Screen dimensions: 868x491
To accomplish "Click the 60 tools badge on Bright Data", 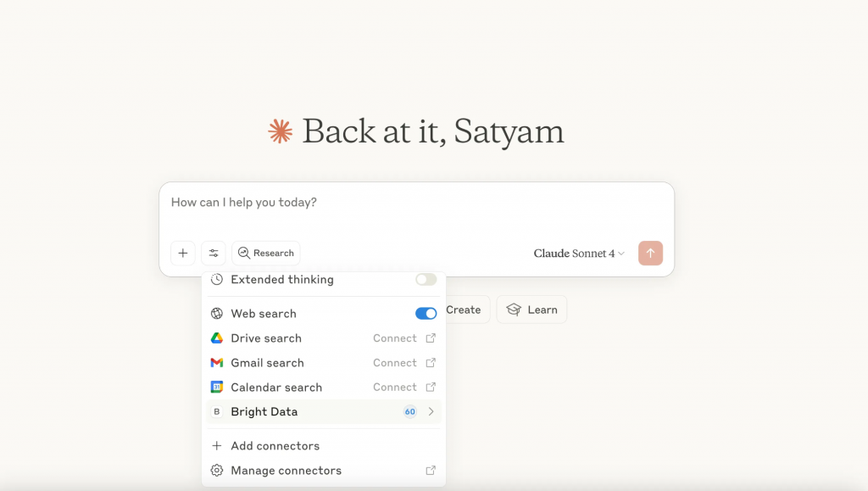I will 409,411.
